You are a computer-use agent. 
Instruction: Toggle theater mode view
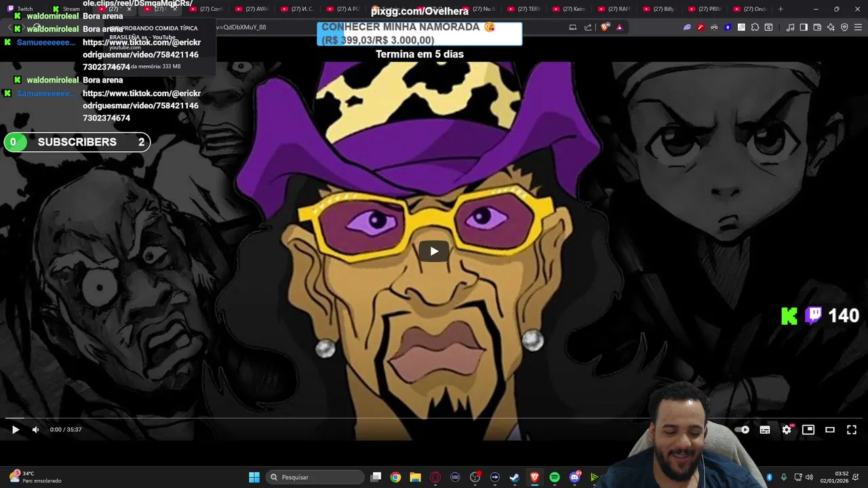click(x=829, y=429)
